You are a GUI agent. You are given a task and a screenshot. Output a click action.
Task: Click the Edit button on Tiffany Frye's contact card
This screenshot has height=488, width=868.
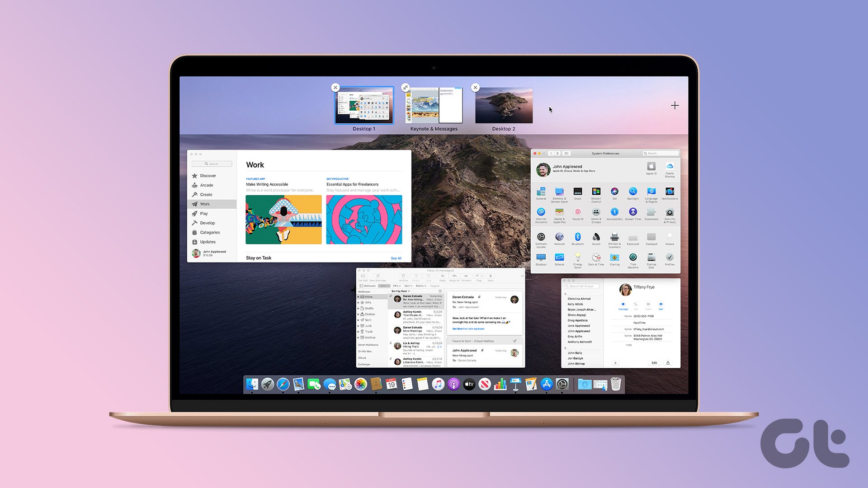point(654,362)
